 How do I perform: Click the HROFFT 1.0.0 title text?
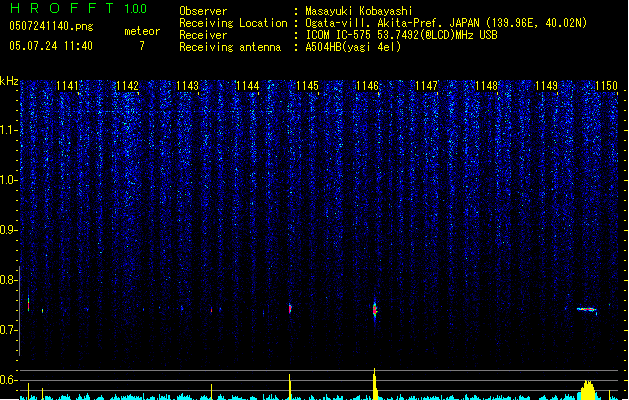click(78, 8)
